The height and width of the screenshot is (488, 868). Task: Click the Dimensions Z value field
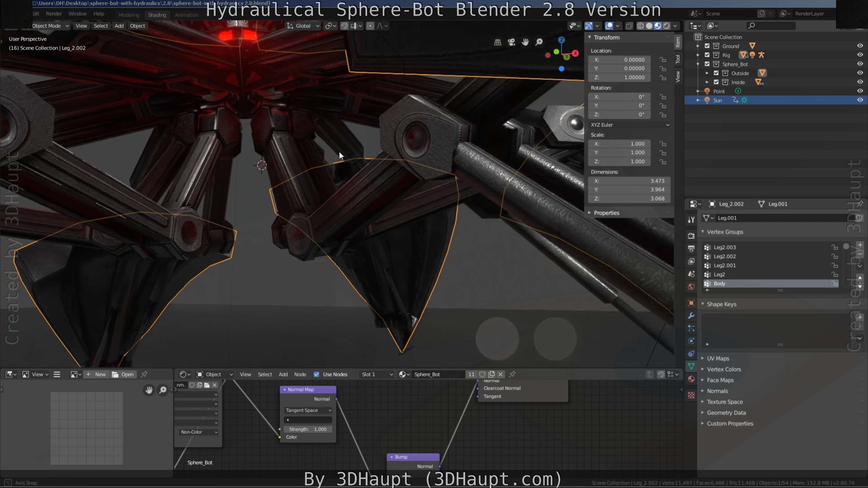[630, 199]
